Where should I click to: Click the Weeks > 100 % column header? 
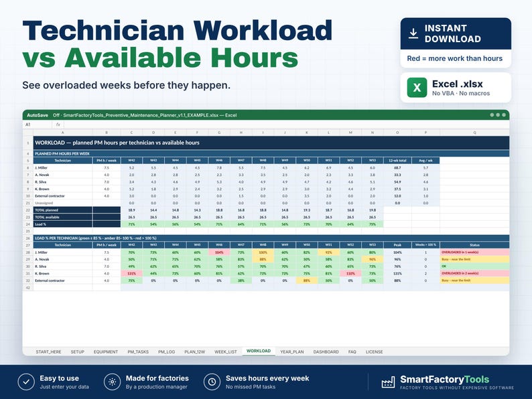425,245
